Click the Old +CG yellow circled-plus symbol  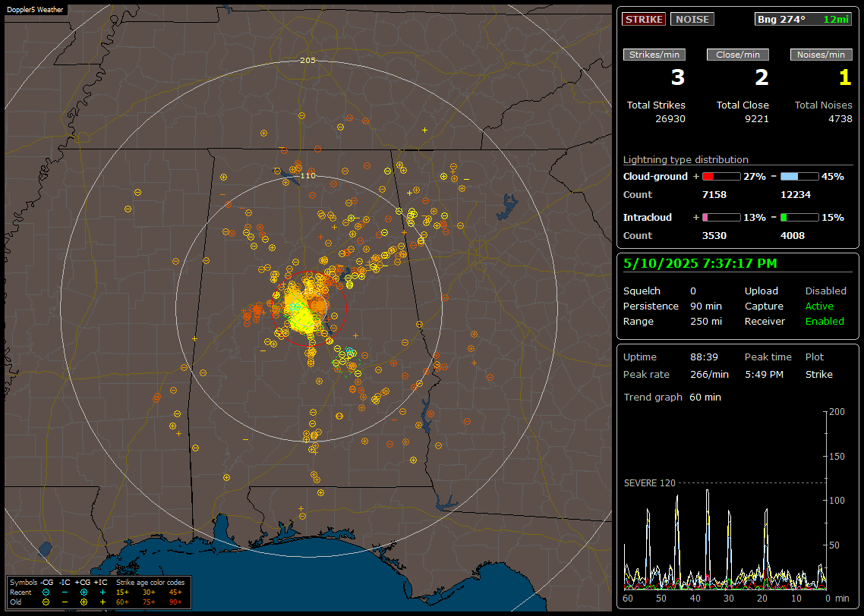pyautogui.click(x=84, y=602)
